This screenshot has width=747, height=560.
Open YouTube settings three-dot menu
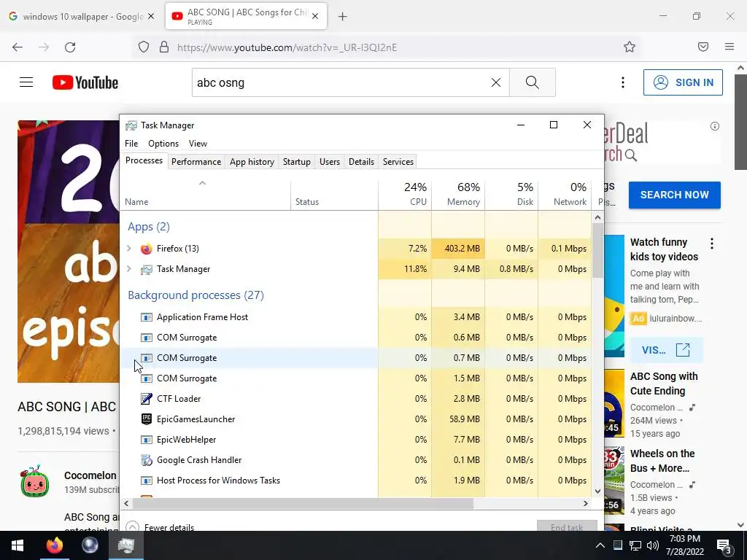click(623, 82)
